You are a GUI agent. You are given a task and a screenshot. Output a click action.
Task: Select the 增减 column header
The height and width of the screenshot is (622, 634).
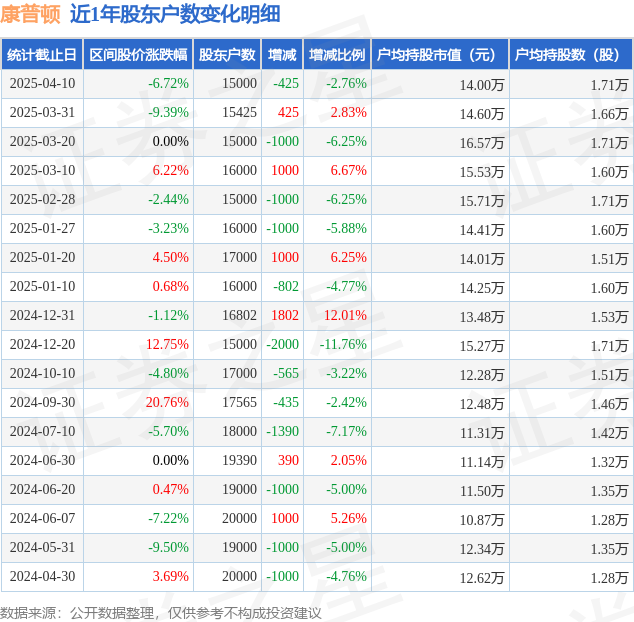tap(282, 55)
